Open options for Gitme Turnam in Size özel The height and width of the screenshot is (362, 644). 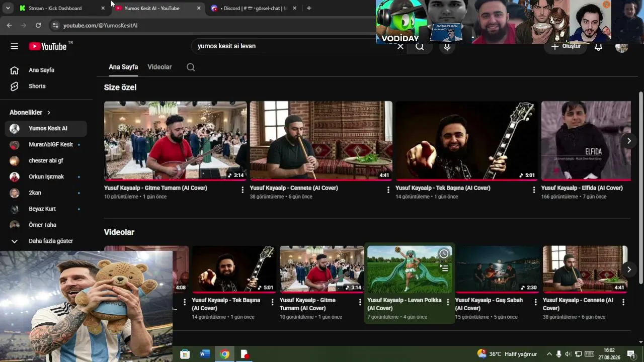243,190
